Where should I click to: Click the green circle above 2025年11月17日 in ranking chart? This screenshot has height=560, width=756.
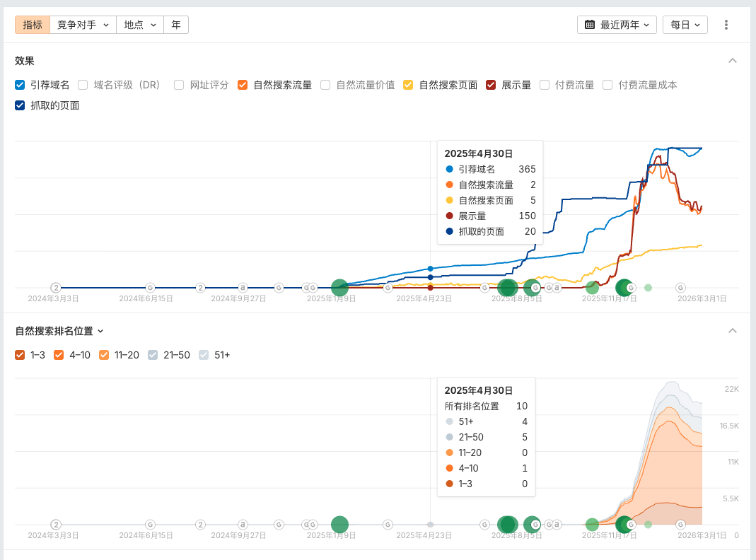(624, 525)
